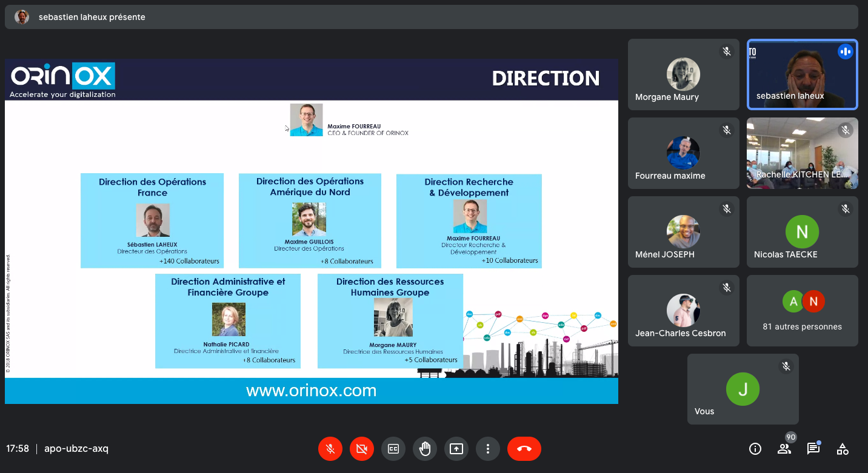Click muted mic icon on Morgane Maury tile
Viewport: 868px width, 473px height.
[x=727, y=51]
